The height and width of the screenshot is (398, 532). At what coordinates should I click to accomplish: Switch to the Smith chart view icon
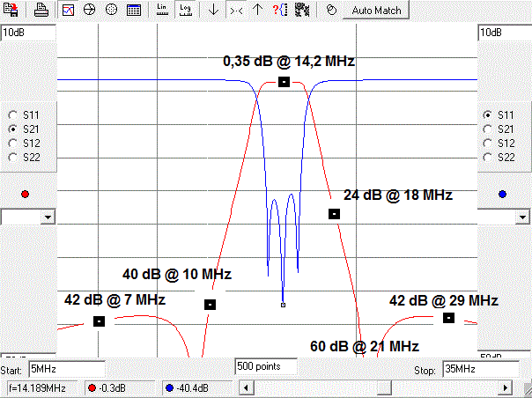pos(90,11)
